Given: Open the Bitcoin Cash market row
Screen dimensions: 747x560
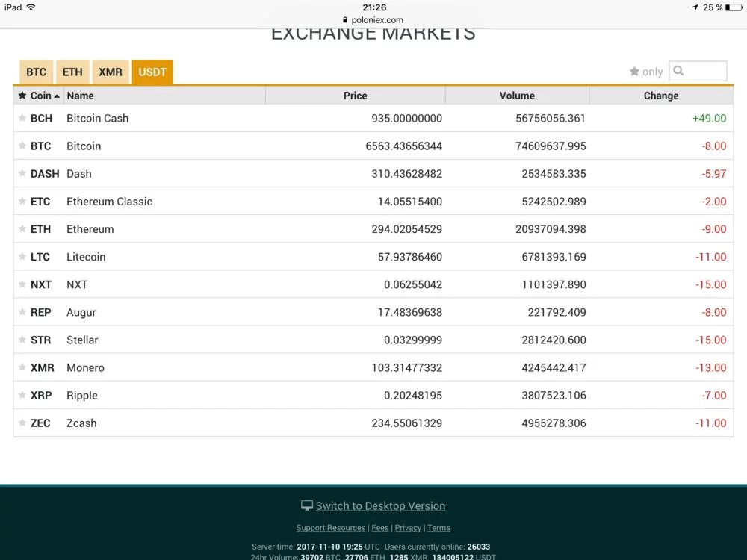Looking at the screenshot, I should (373, 118).
